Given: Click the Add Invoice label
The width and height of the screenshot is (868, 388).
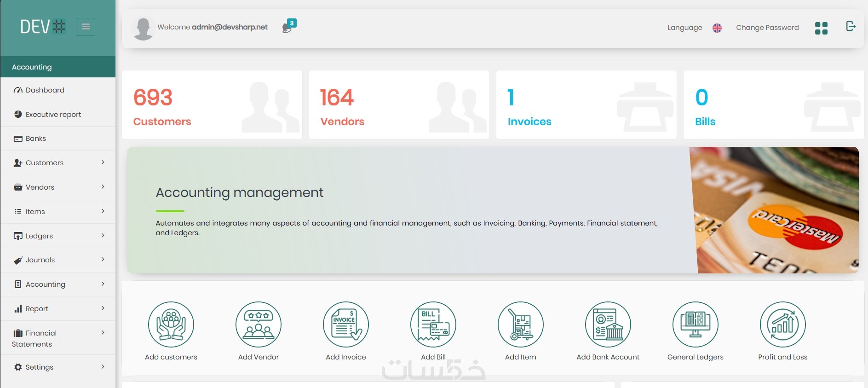Looking at the screenshot, I should pyautogui.click(x=346, y=357).
